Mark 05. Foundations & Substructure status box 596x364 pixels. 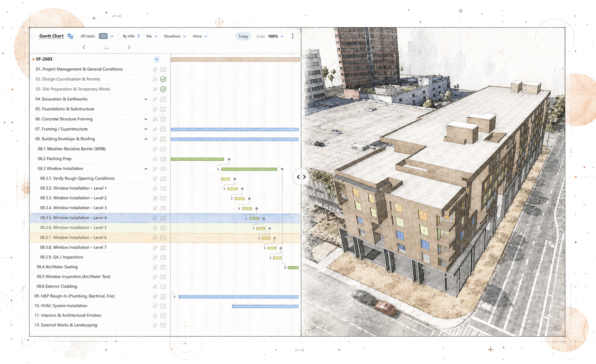pos(163,109)
